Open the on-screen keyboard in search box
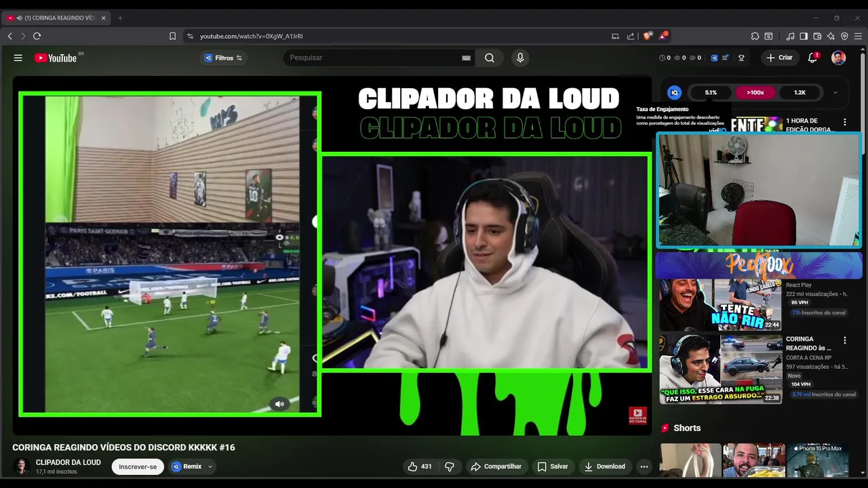This screenshot has height=488, width=868. pyautogui.click(x=466, y=58)
